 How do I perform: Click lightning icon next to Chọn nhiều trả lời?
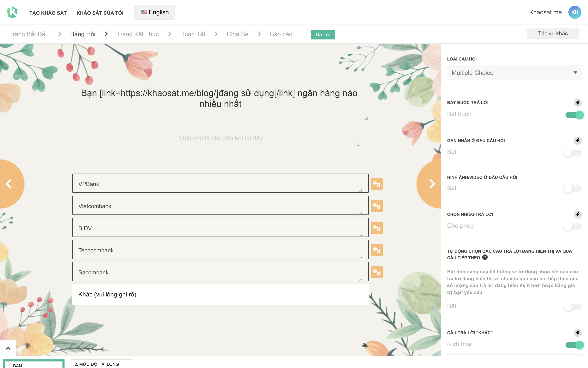(x=578, y=214)
